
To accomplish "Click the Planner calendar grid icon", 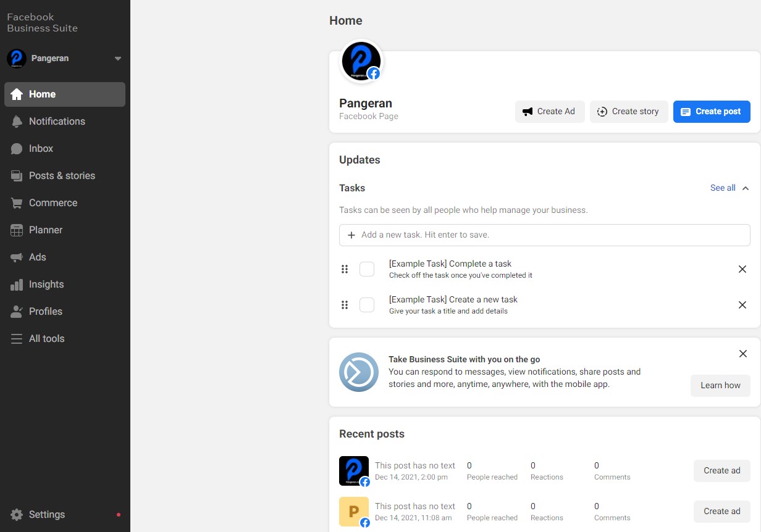I will point(17,230).
